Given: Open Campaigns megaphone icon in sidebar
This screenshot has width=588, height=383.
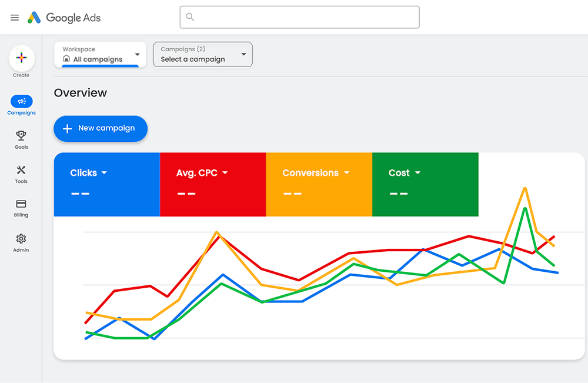Looking at the screenshot, I should 22,101.
